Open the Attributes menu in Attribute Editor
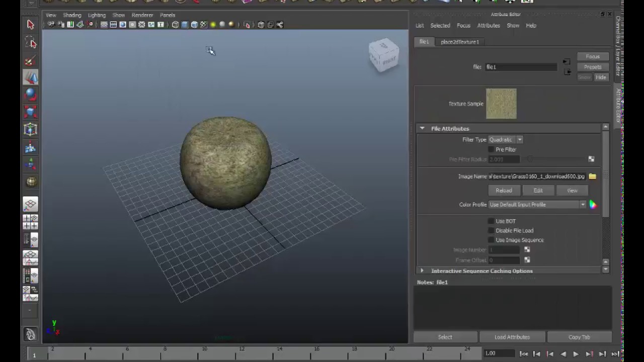 [x=489, y=26]
